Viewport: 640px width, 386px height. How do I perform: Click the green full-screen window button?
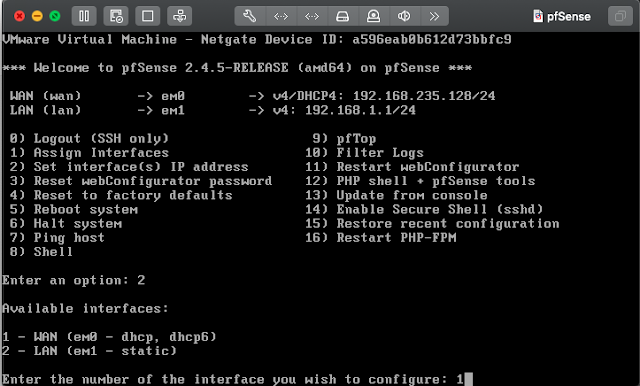pos(55,16)
